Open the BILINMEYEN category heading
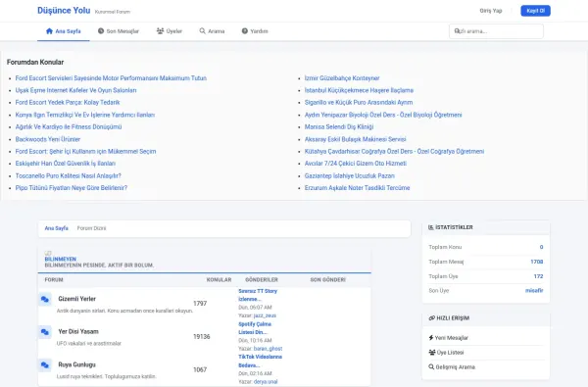 61,259
